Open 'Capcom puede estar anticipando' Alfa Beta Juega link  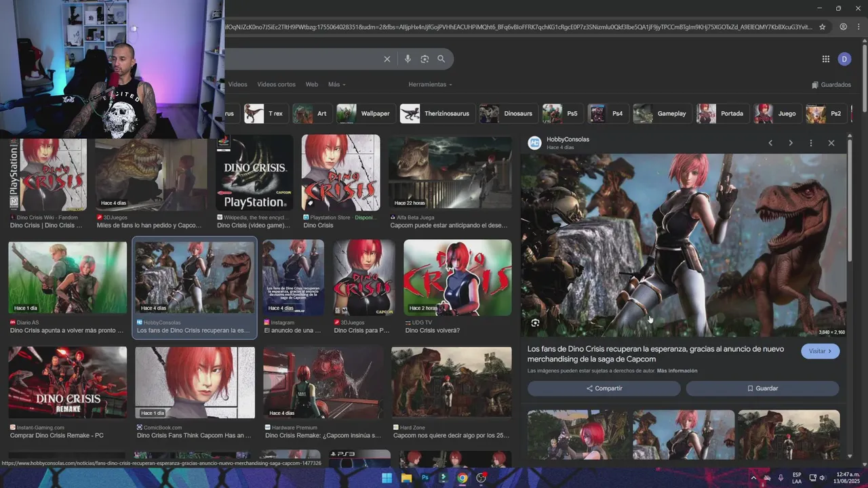(449, 226)
